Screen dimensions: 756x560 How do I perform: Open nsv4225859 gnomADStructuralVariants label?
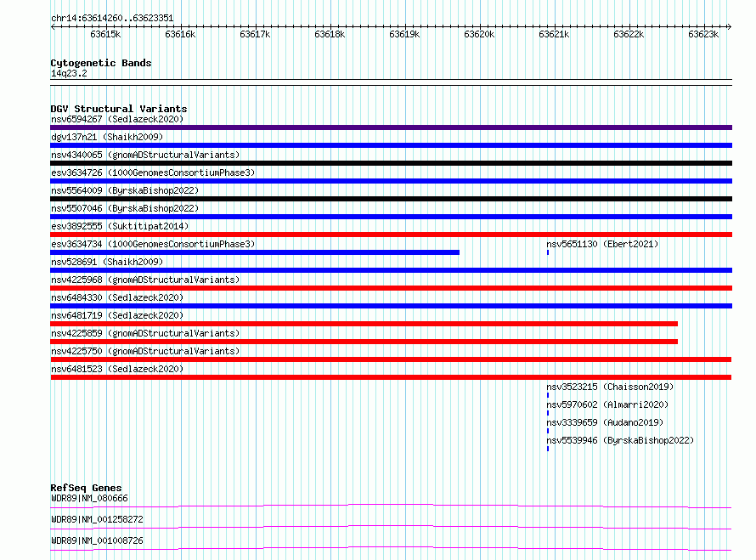point(145,333)
